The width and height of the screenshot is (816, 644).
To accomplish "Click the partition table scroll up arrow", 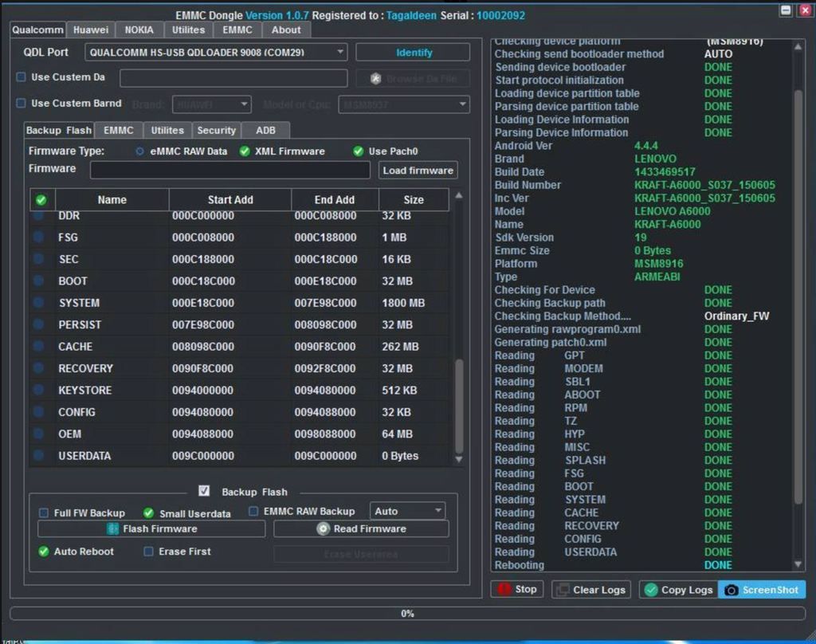I will pos(459,196).
